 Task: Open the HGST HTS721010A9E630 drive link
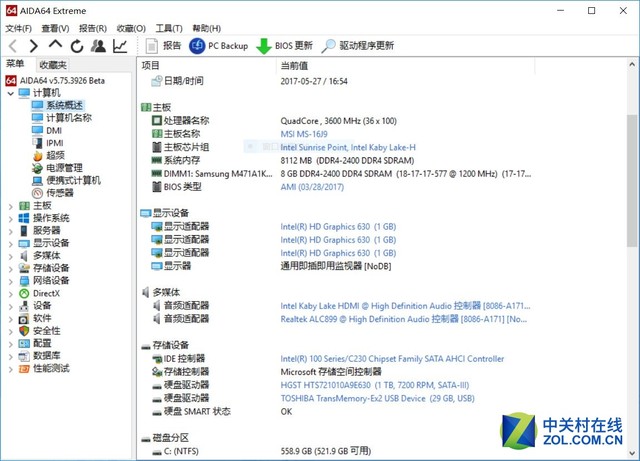[x=375, y=385]
